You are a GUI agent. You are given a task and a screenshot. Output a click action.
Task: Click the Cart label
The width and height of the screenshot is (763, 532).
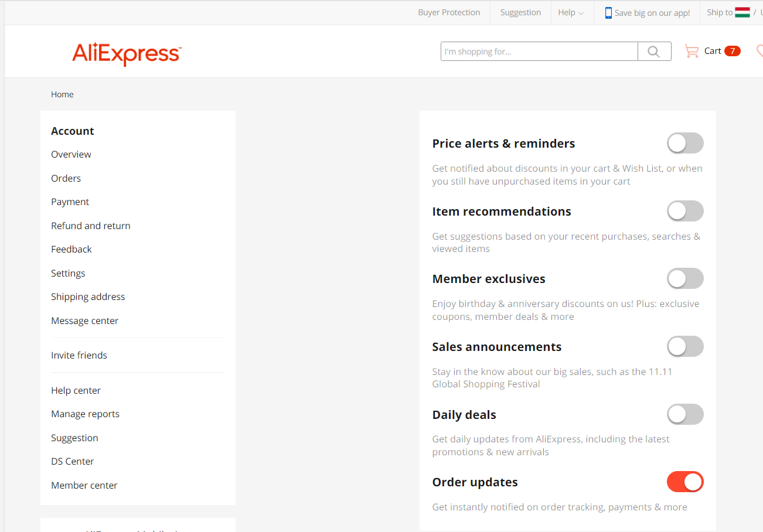tap(713, 51)
